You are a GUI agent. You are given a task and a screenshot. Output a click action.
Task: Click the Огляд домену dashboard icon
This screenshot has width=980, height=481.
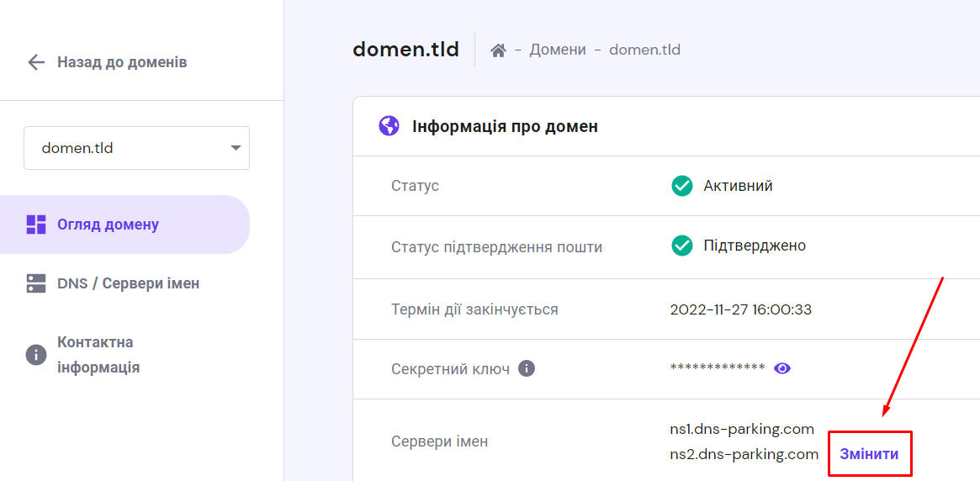coord(36,225)
